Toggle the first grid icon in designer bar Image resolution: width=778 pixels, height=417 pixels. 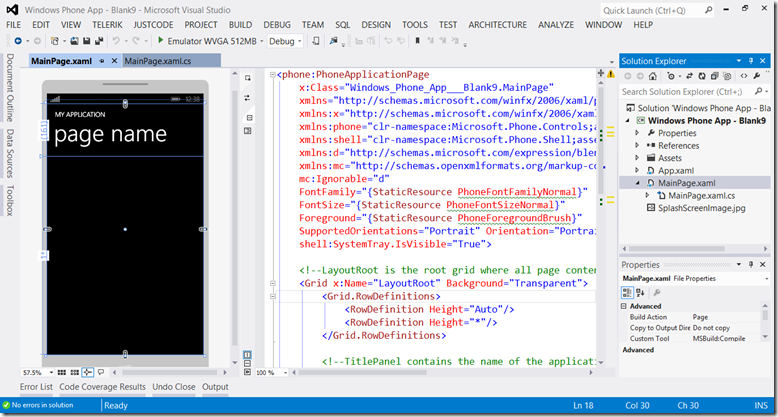click(x=62, y=372)
